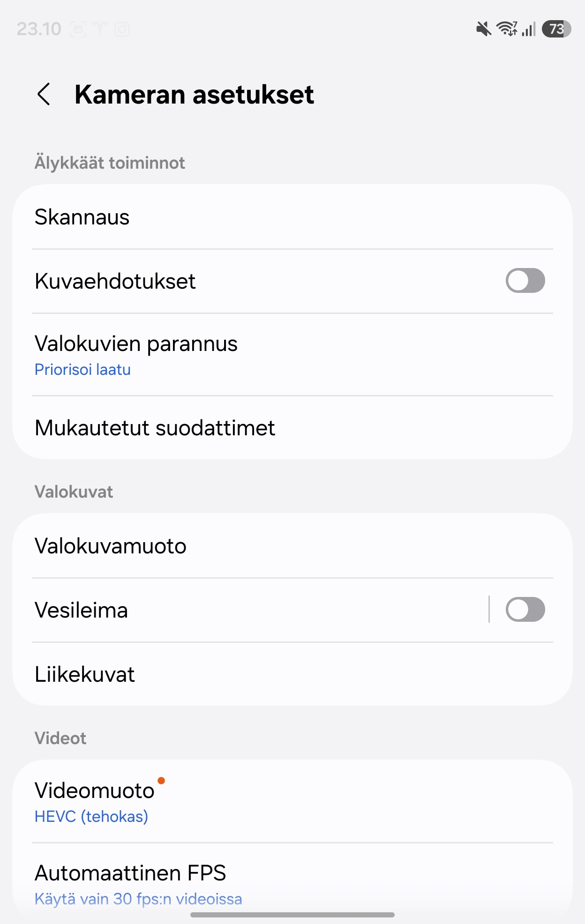Viewport: 585px width, 924px height.
Task: Enable the Kuvaehdotukset toggle
Action: click(525, 281)
